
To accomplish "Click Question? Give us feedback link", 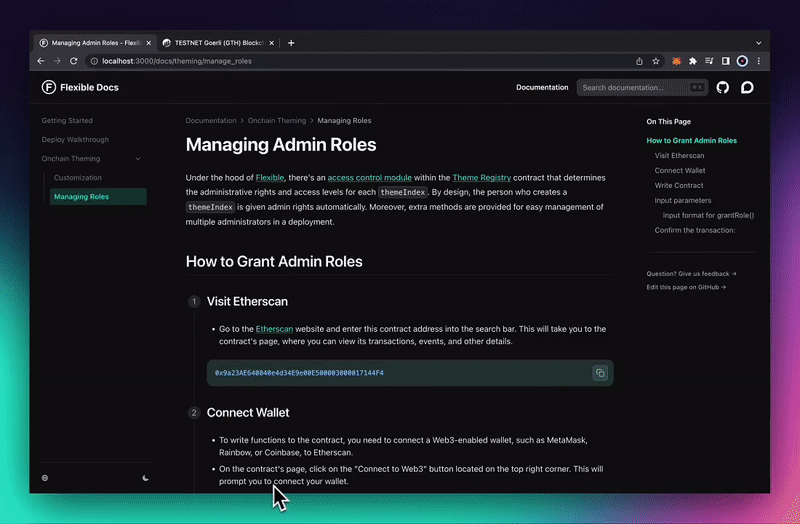I will (691, 273).
